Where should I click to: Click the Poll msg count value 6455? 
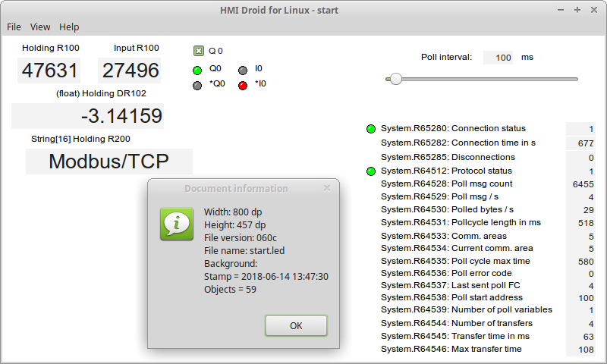coord(580,184)
